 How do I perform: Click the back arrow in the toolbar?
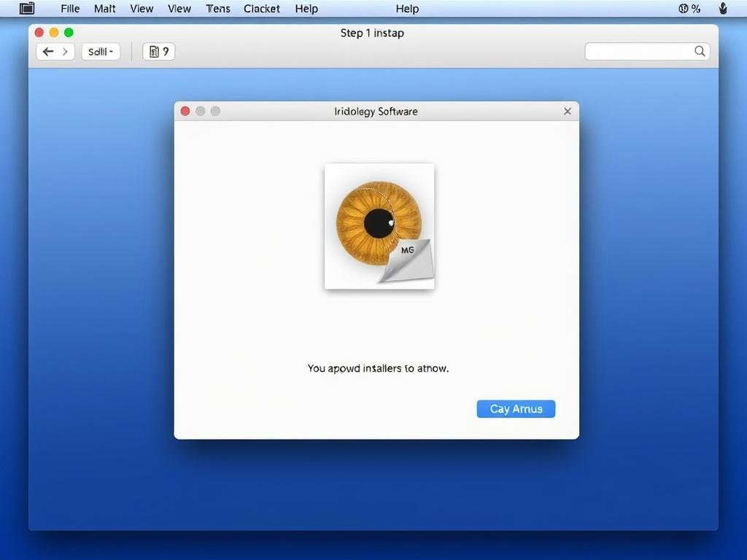click(x=48, y=52)
